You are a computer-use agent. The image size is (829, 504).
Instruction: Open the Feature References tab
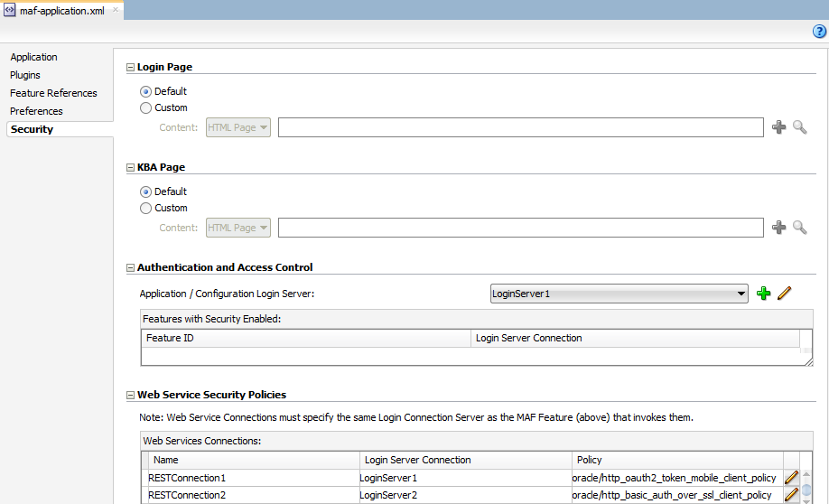pos(53,93)
